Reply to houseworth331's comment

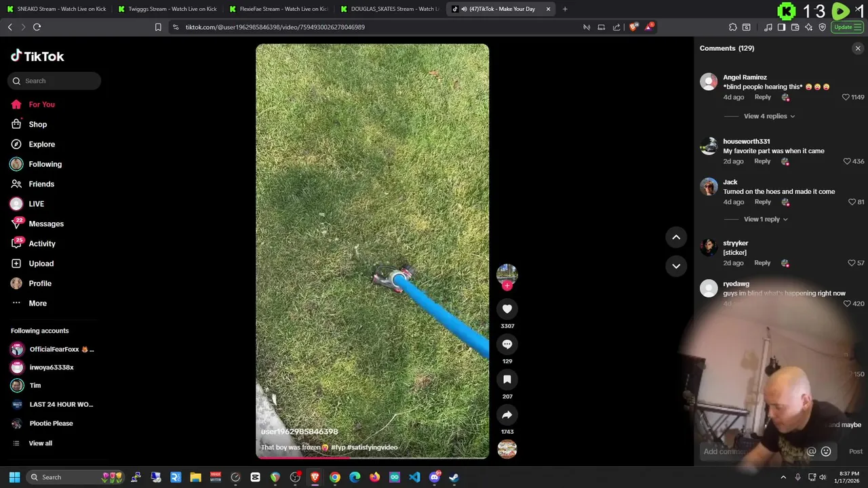coord(763,161)
